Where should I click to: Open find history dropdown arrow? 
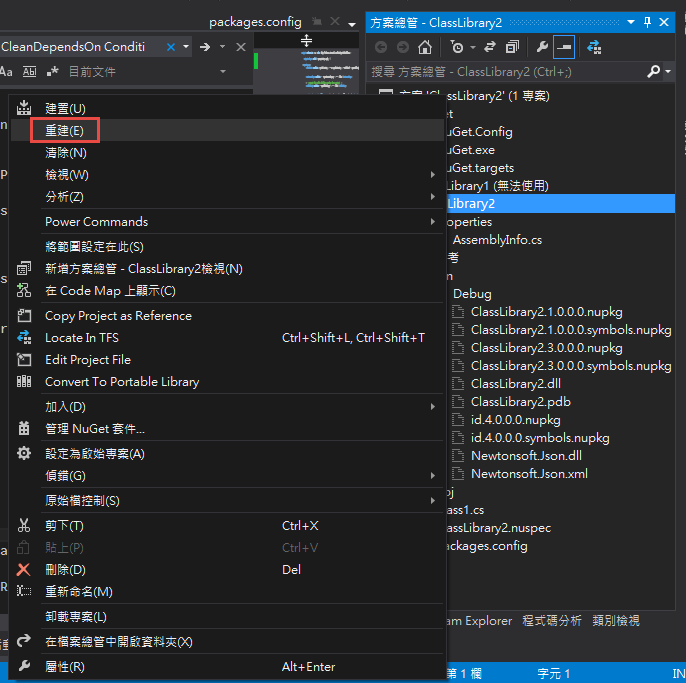[x=186, y=47]
